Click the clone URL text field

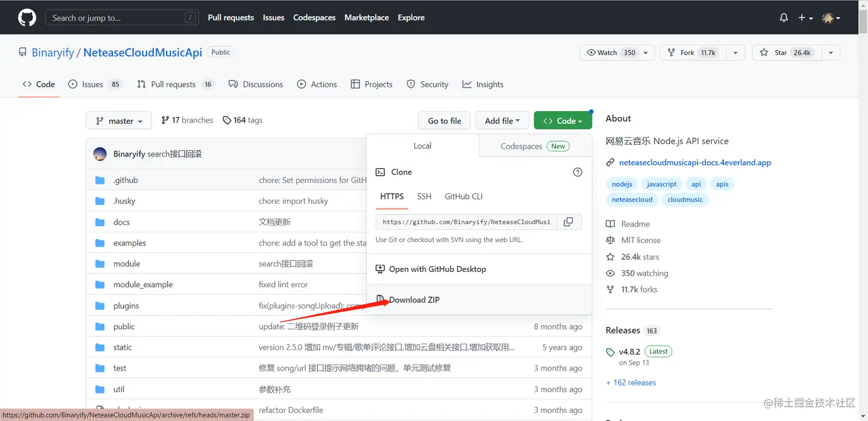(466, 222)
